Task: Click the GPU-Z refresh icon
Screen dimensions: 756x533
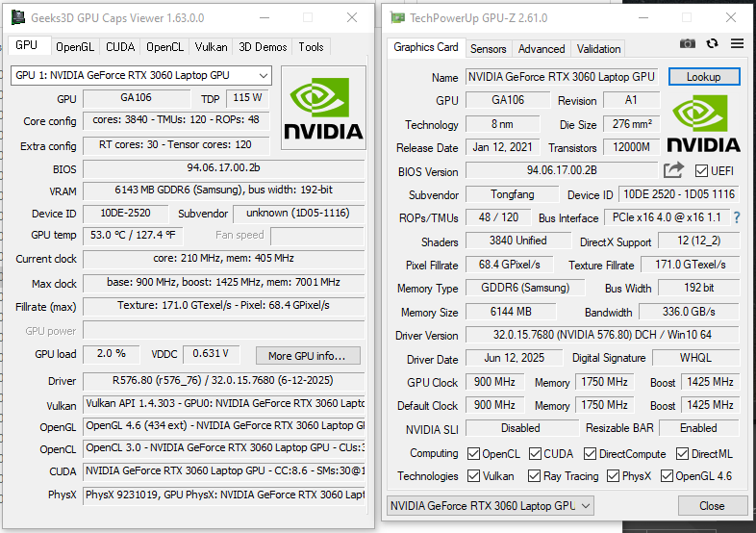Action: pyautogui.click(x=712, y=44)
